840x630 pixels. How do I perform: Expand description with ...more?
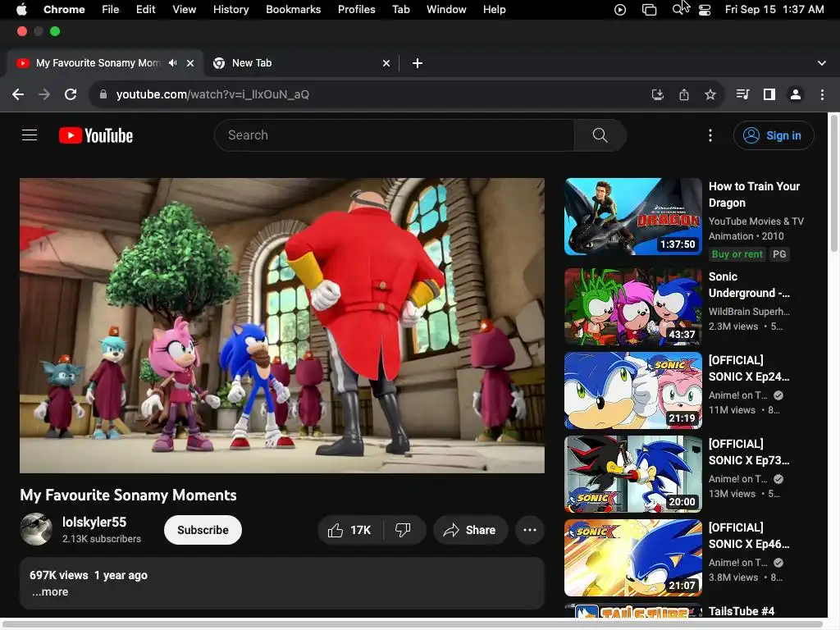pos(50,592)
